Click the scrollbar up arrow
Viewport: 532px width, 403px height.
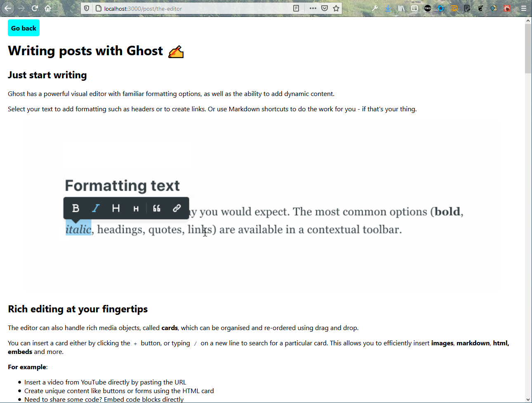(x=528, y=20)
